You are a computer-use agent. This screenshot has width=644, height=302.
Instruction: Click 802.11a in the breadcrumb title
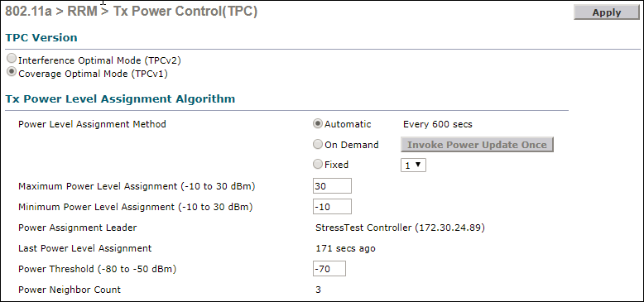(28, 12)
